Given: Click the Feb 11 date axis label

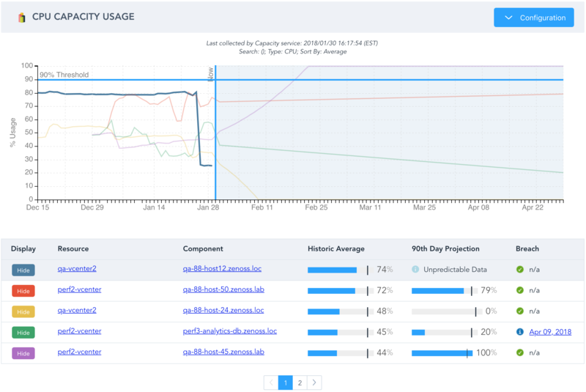Looking at the screenshot, I should (x=262, y=207).
